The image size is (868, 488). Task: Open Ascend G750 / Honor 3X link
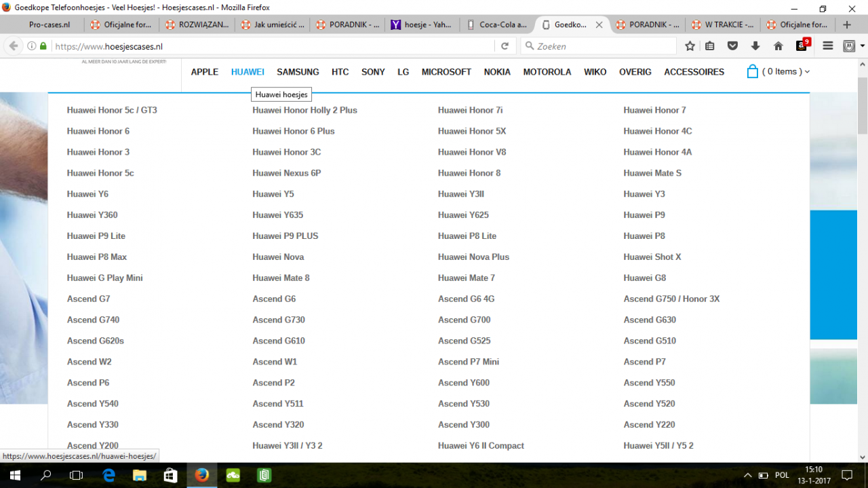pyautogui.click(x=671, y=299)
